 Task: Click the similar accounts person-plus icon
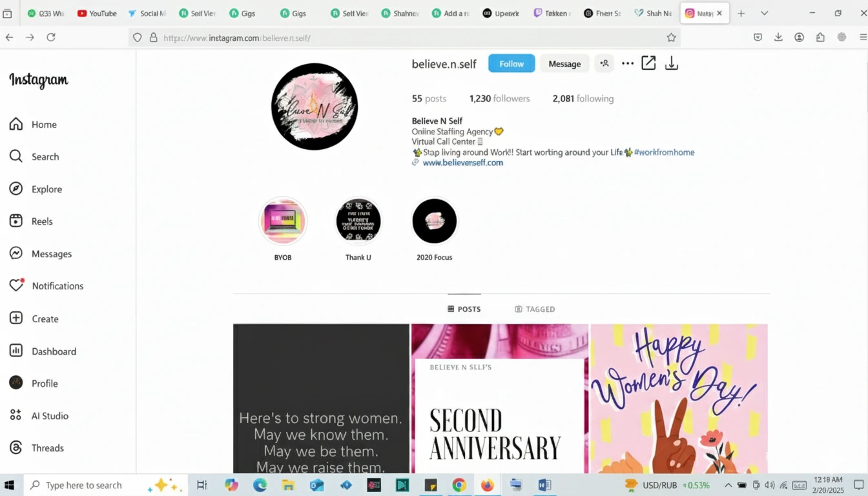click(604, 63)
